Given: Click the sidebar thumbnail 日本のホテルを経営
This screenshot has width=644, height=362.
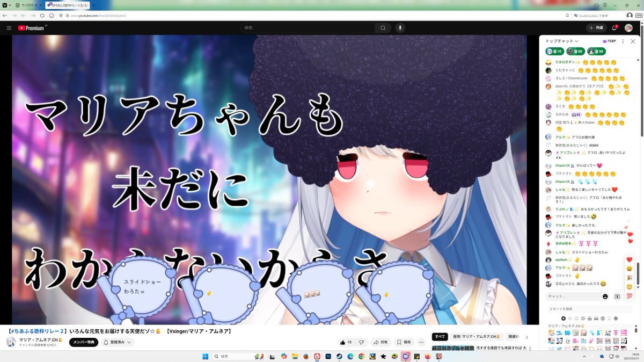Looking at the screenshot, I should pos(452,349).
